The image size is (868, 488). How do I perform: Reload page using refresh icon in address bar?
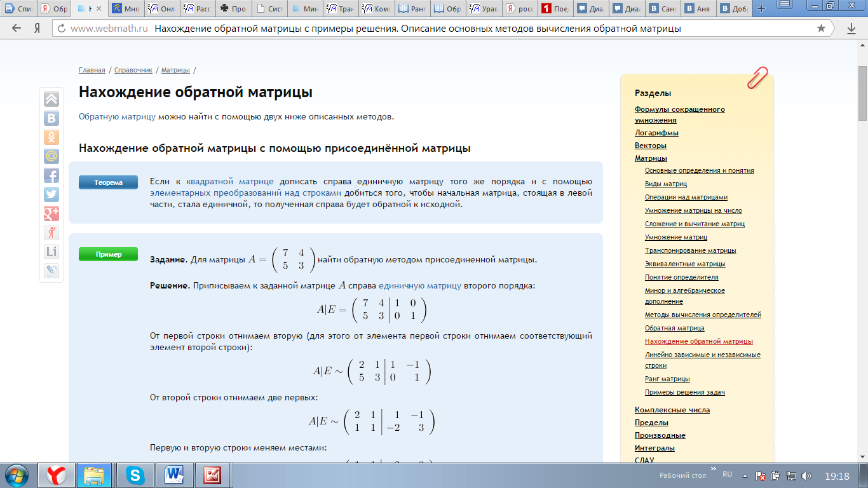click(61, 29)
